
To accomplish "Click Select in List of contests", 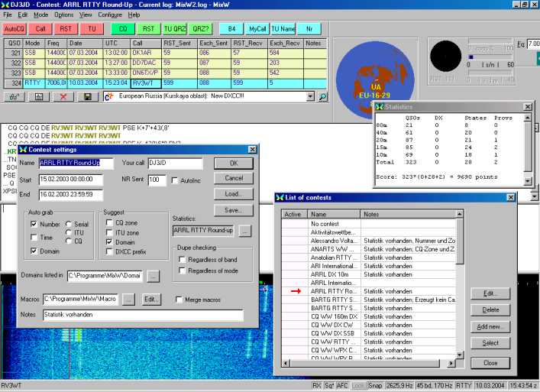I will [x=490, y=343].
